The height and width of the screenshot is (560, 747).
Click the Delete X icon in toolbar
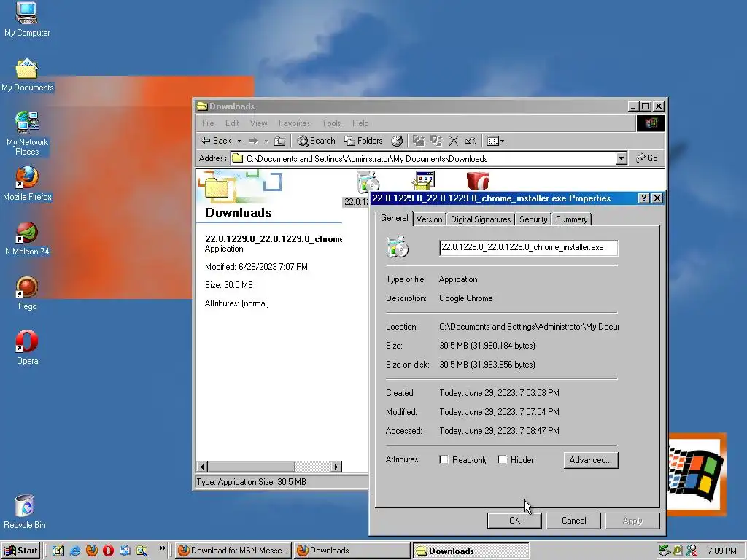click(454, 141)
